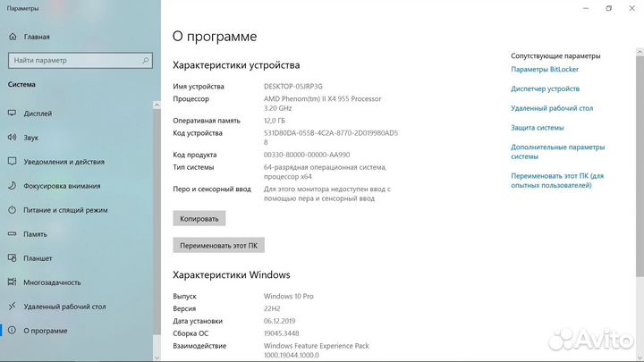Open the Защита системы link
This screenshot has width=644, height=362.
(x=538, y=128)
